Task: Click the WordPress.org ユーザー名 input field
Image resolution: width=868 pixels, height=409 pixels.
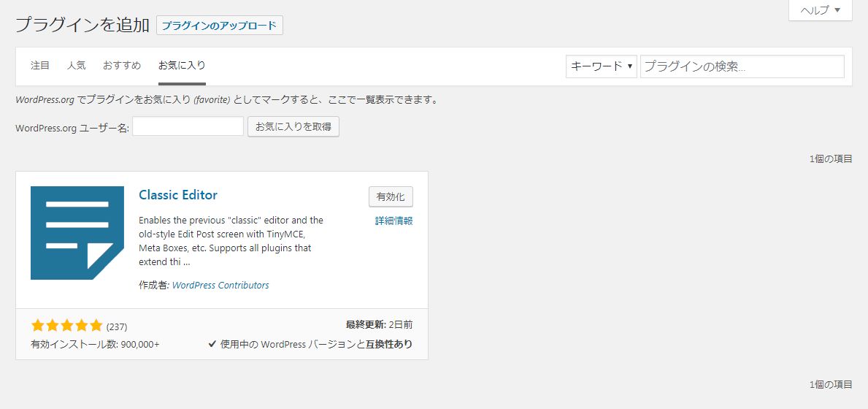Action: tap(188, 126)
